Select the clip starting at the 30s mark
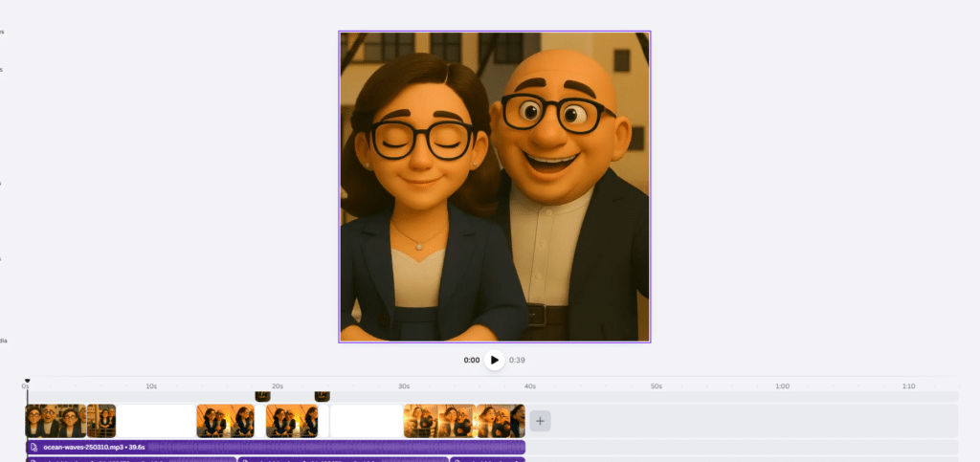Screen dimensions: 980x462 click(439, 421)
